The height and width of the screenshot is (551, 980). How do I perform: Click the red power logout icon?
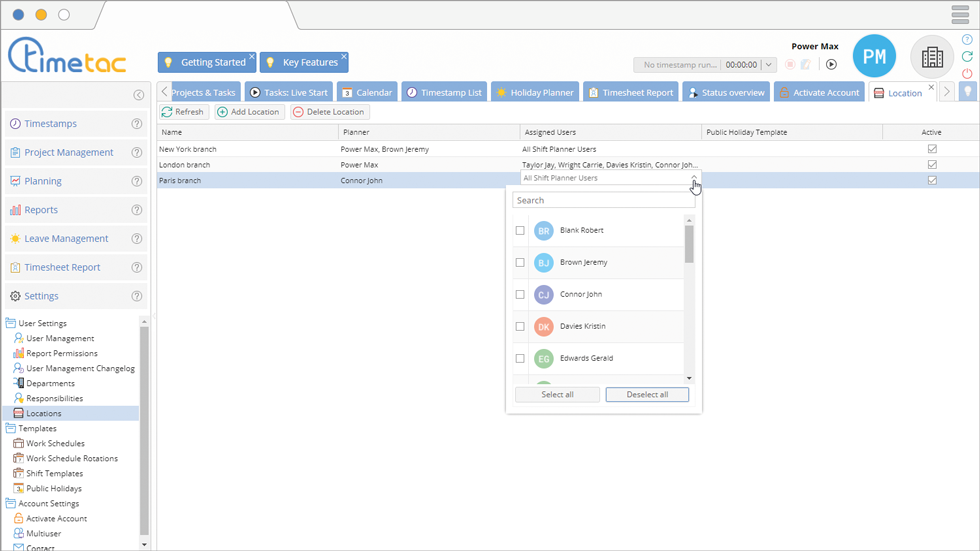(967, 73)
